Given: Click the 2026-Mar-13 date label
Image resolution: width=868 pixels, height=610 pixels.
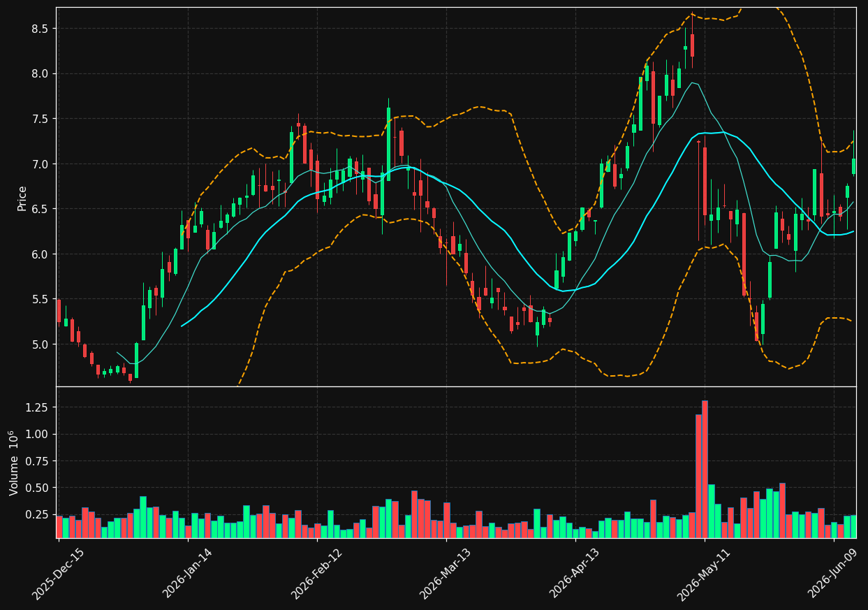Looking at the screenshot, I should point(447,574).
